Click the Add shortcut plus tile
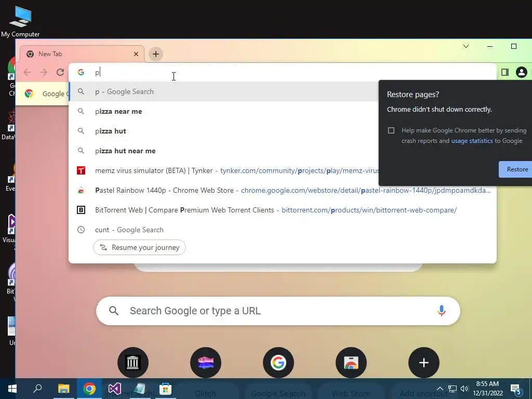This screenshot has height=399, width=532. click(x=424, y=363)
